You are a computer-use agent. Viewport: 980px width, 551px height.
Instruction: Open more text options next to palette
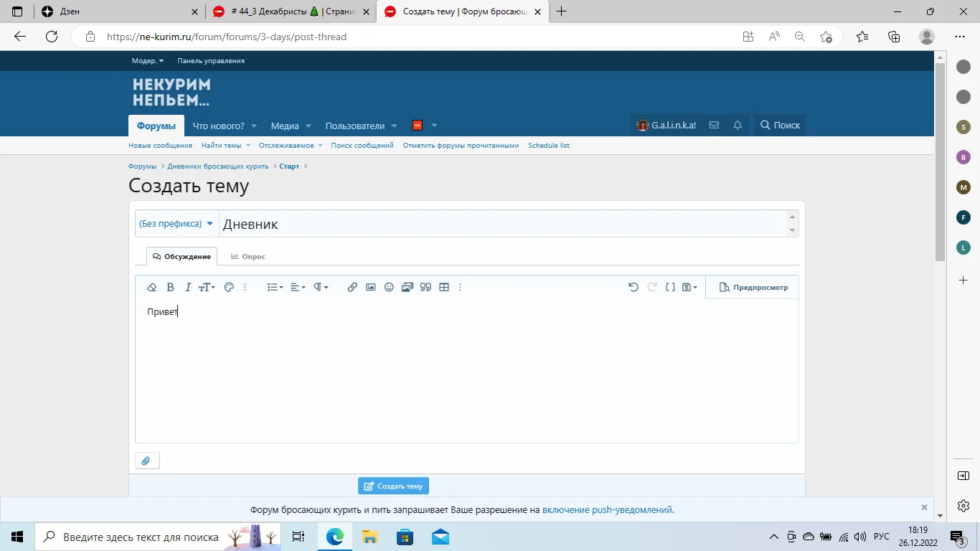[245, 287]
